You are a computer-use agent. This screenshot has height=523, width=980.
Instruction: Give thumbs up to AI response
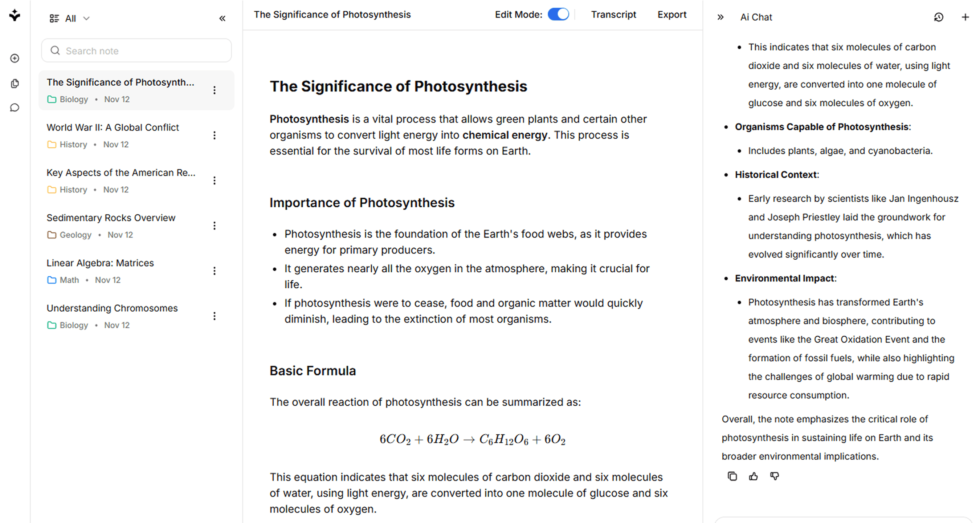pos(753,476)
